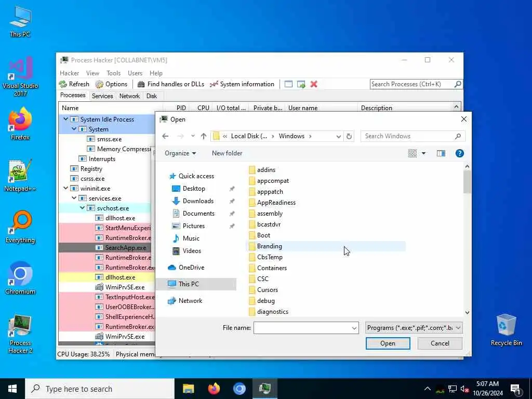Collapse the svchost.exe tree node
The width and height of the screenshot is (532, 399).
(83, 208)
